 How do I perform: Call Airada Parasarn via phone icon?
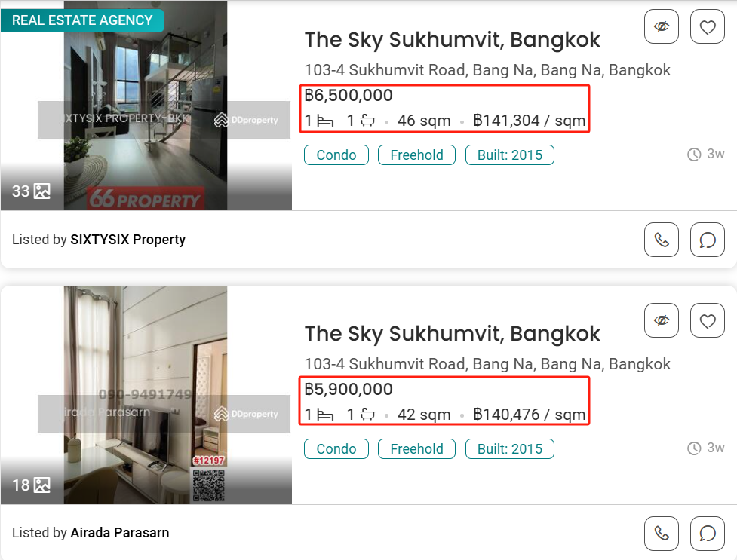(x=662, y=534)
